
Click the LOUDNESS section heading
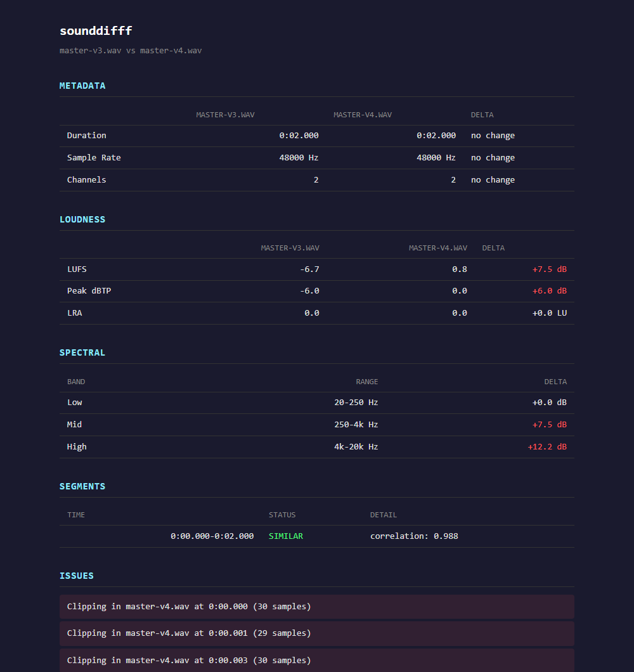click(82, 219)
